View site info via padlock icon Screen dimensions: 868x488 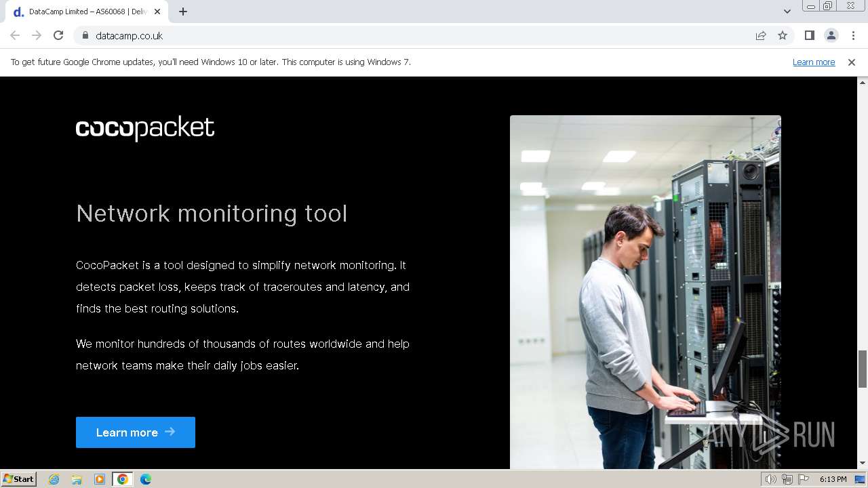coord(85,35)
